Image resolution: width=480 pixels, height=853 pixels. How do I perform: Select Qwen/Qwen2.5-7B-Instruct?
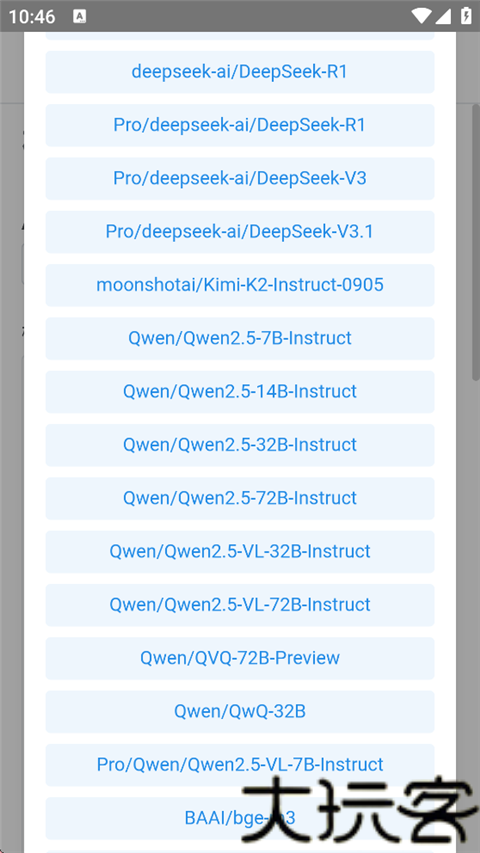(x=239, y=338)
